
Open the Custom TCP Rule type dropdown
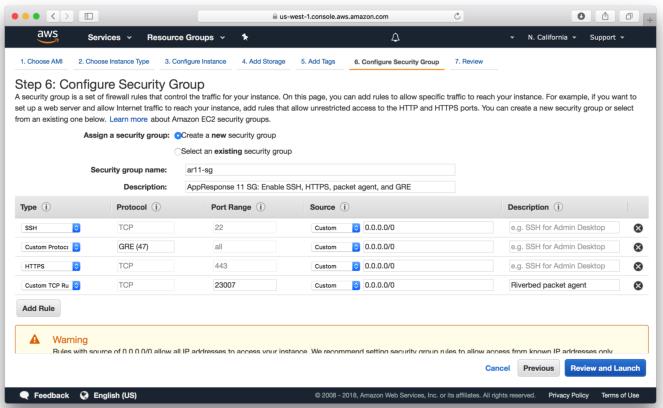[x=51, y=285]
